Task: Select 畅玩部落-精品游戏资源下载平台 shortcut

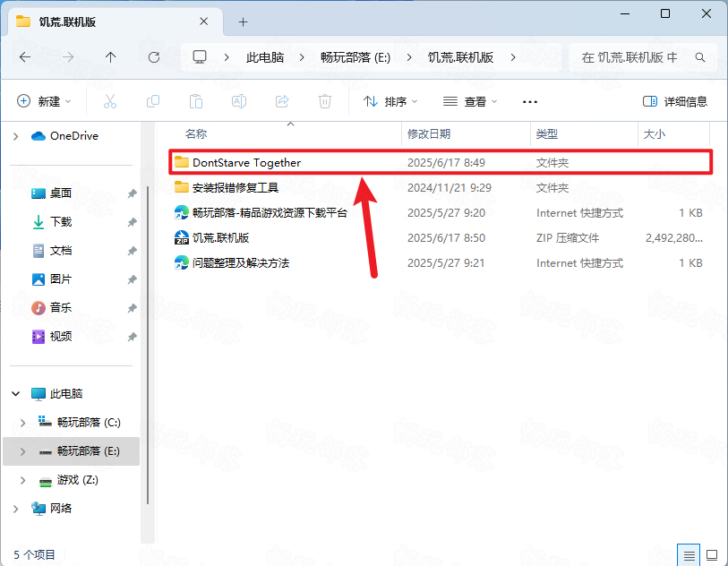Action: point(441,212)
